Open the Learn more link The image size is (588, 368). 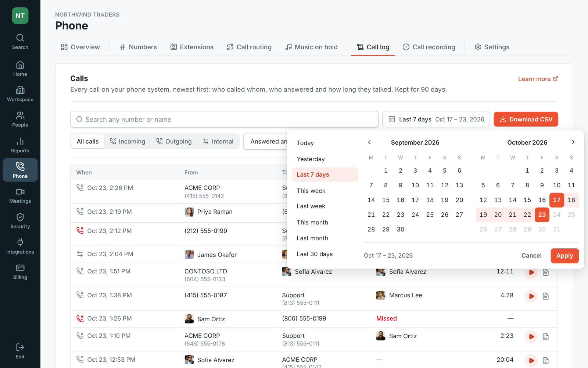point(538,79)
